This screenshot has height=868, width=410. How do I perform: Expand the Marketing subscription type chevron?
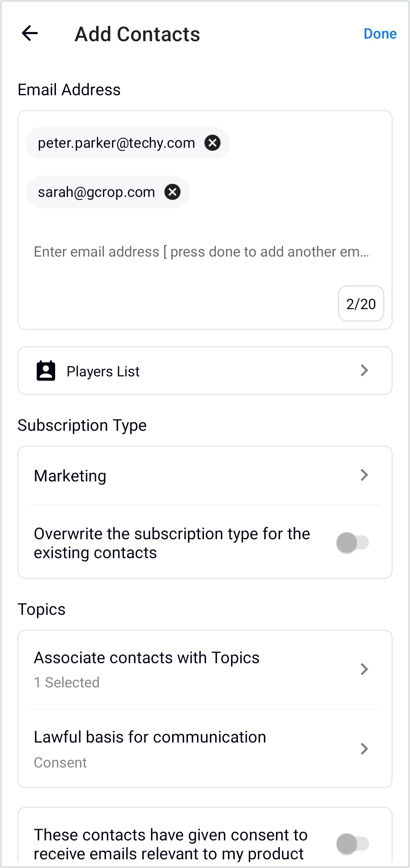tap(364, 475)
